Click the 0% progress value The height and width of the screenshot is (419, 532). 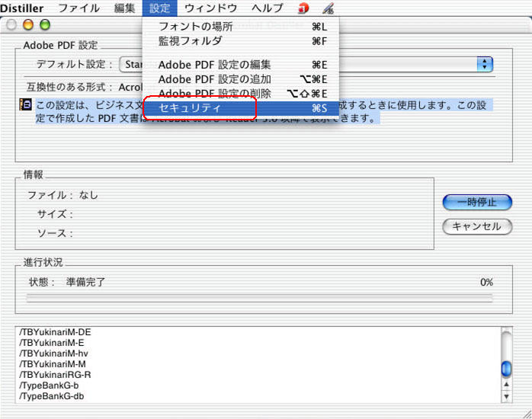486,282
